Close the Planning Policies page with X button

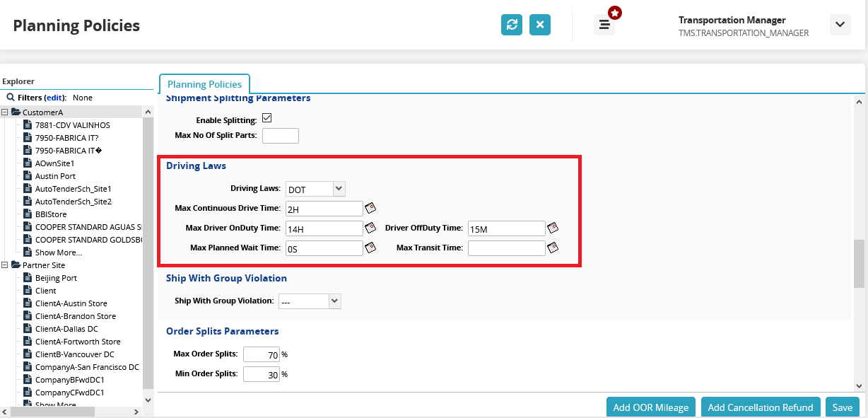(540, 25)
